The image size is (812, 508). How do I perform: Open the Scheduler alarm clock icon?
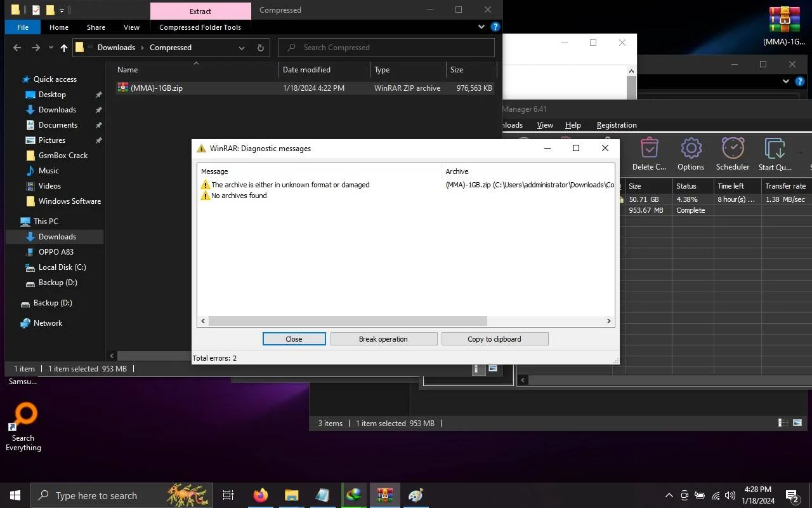pyautogui.click(x=733, y=154)
